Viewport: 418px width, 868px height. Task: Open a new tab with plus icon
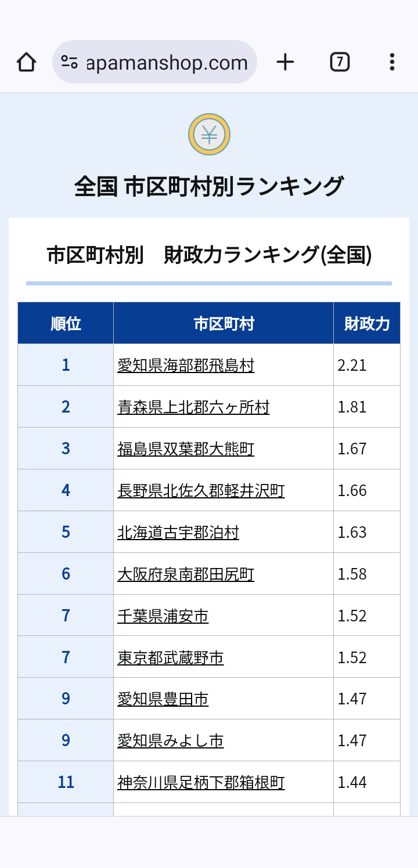pyautogui.click(x=285, y=62)
